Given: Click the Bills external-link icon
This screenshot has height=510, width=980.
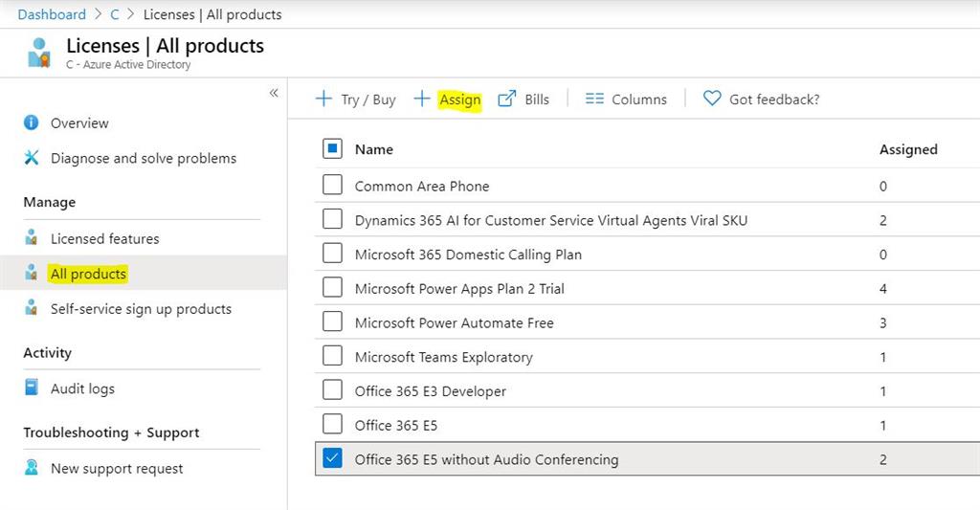Looking at the screenshot, I should (507, 99).
